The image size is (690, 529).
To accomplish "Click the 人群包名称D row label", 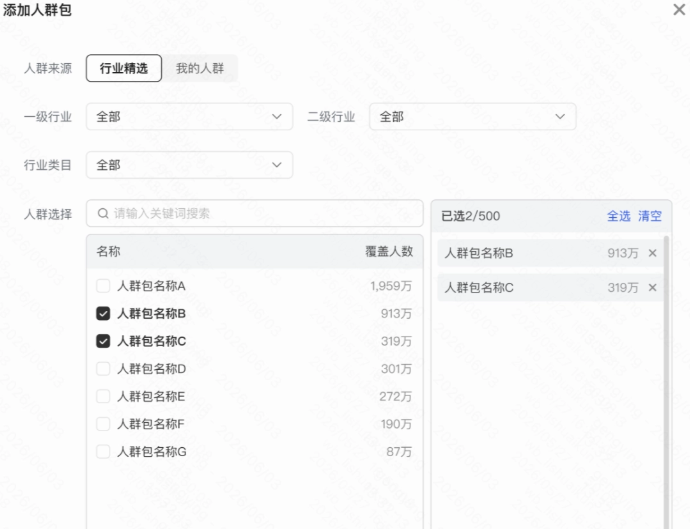I will pyautogui.click(x=151, y=369).
